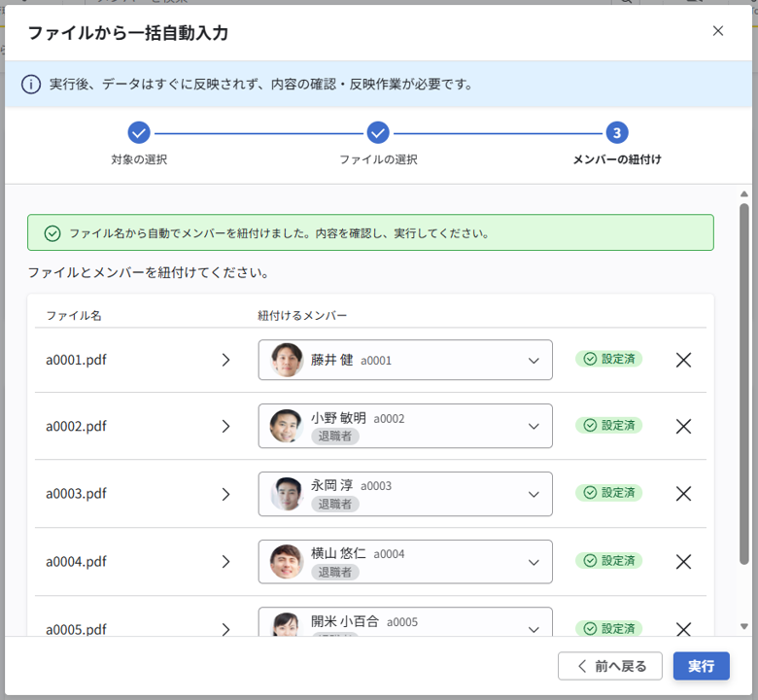This screenshot has height=700, width=758.
Task: Close the ファイルから一括自動入力 dialog
Action: click(718, 31)
